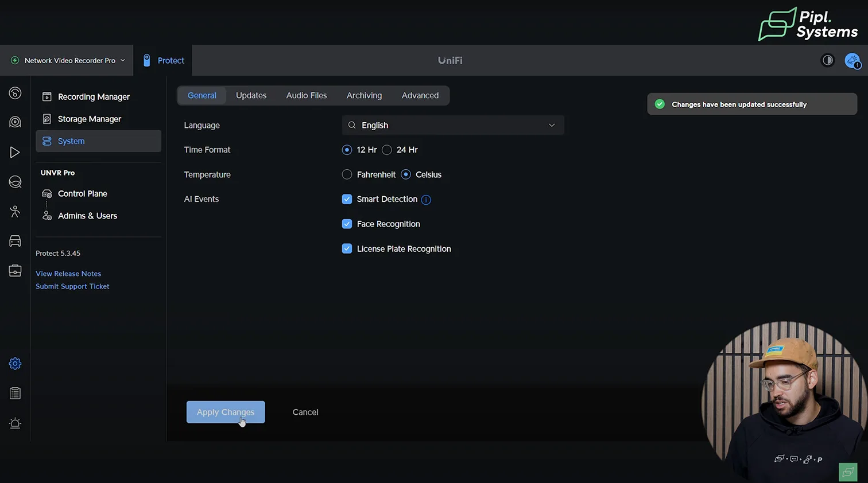Screen dimensions: 868x483
Task: Select Storage Manager in side menu
Action: pyautogui.click(x=89, y=119)
